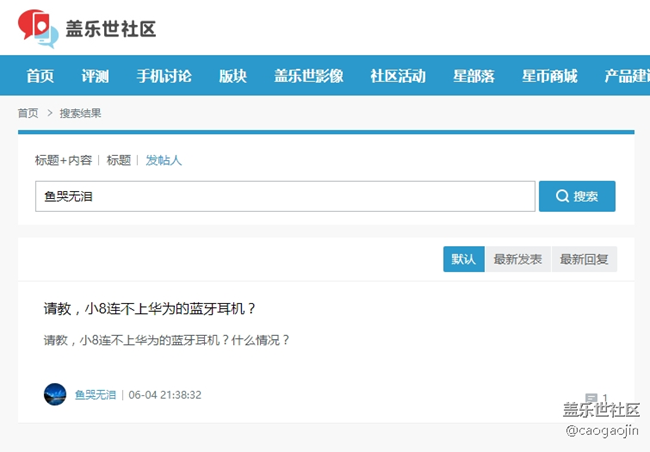Open the 星部落 menu item
Viewport: 650px width, 452px height.
pyautogui.click(x=473, y=76)
